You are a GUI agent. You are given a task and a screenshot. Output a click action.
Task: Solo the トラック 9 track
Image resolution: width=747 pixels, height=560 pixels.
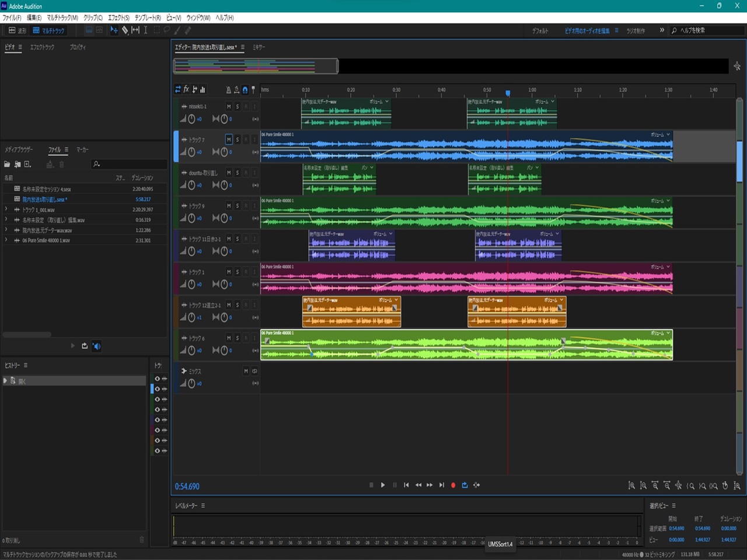[x=238, y=206]
